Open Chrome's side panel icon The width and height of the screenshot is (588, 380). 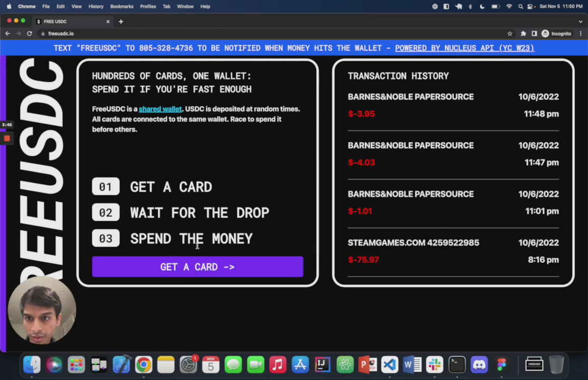(534, 33)
